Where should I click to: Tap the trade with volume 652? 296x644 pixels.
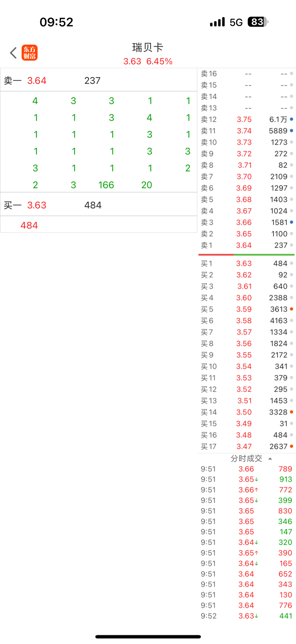[x=247, y=574]
